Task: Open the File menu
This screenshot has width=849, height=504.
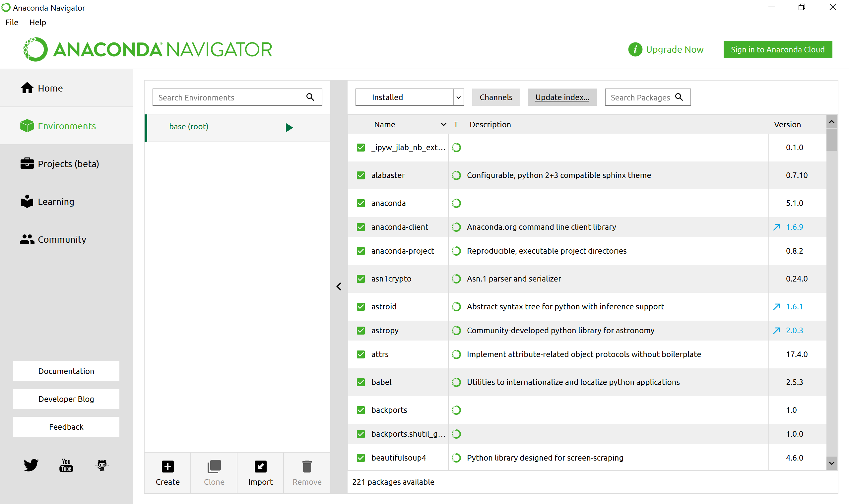Action: tap(12, 23)
